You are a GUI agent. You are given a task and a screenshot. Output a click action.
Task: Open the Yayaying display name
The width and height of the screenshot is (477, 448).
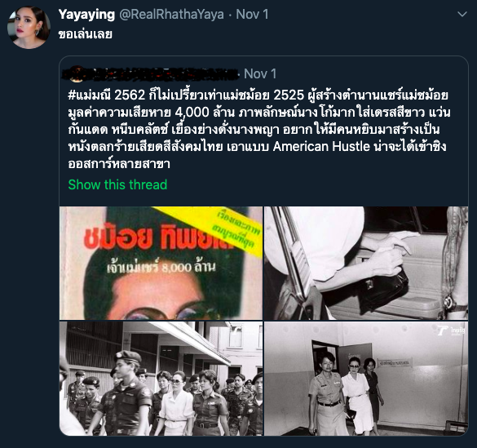point(86,15)
